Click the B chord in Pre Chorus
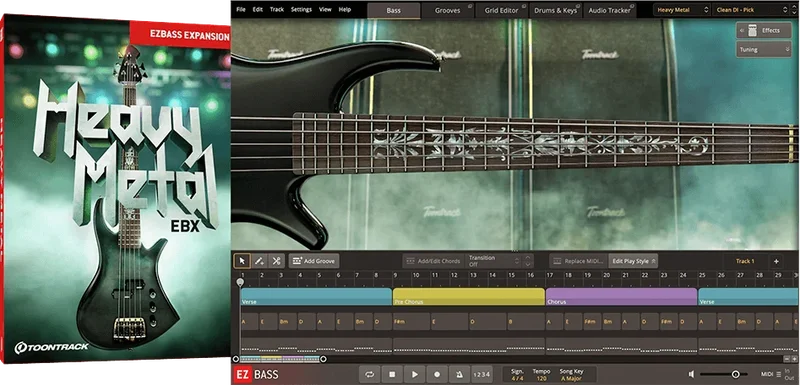The height and width of the screenshot is (385, 800). click(526, 322)
